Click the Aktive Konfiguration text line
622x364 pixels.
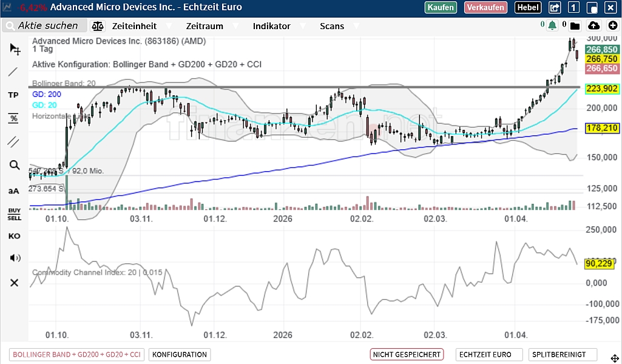click(147, 65)
